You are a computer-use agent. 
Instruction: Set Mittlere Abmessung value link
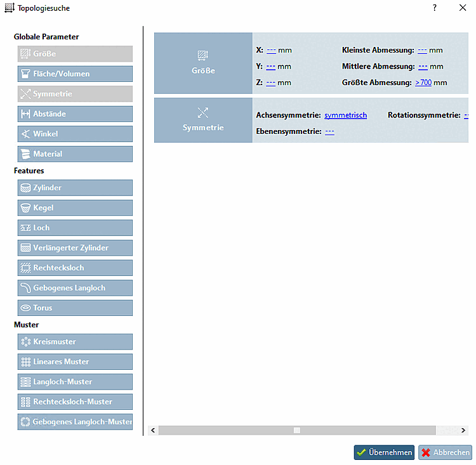(423, 67)
